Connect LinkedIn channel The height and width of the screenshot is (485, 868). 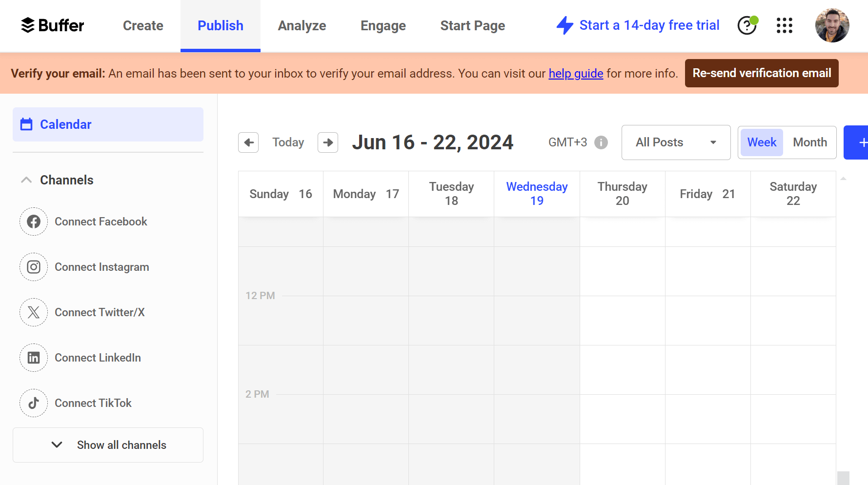98,358
